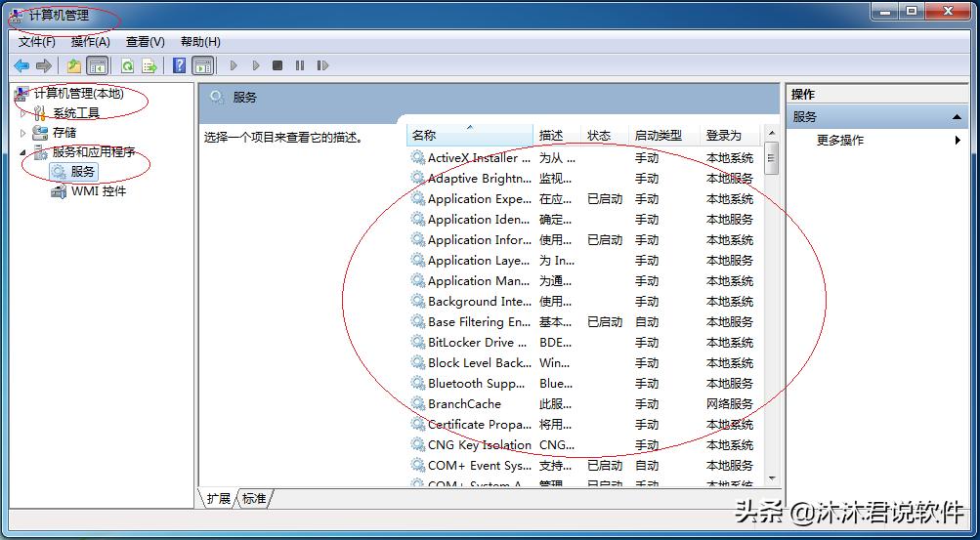Open the 帮助(H) menu
Screen dimensions: 980x540
(200, 42)
